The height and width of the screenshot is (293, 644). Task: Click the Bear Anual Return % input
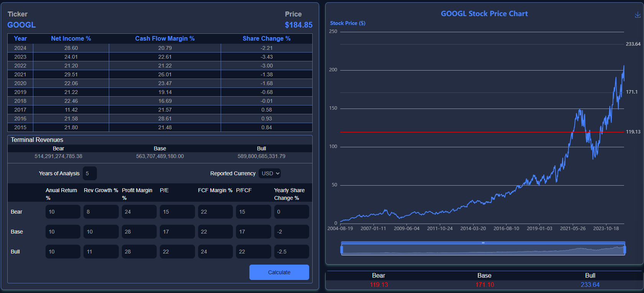[x=63, y=212]
